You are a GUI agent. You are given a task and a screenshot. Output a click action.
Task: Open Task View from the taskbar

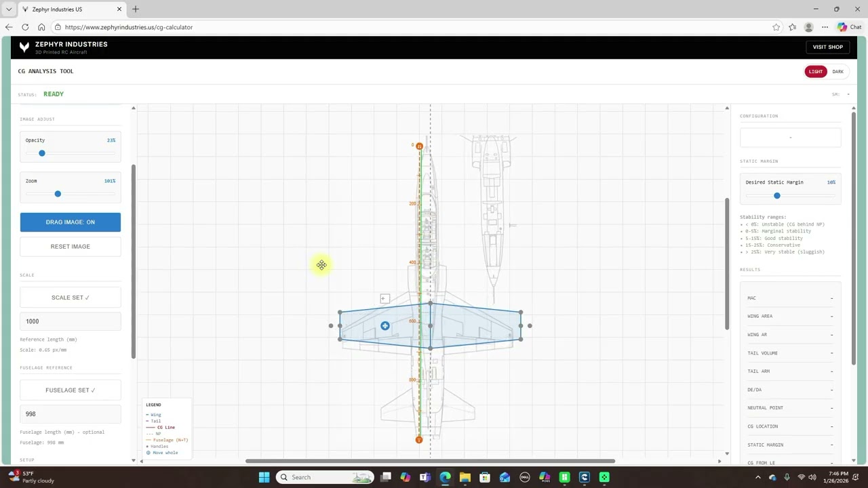tap(386, 477)
